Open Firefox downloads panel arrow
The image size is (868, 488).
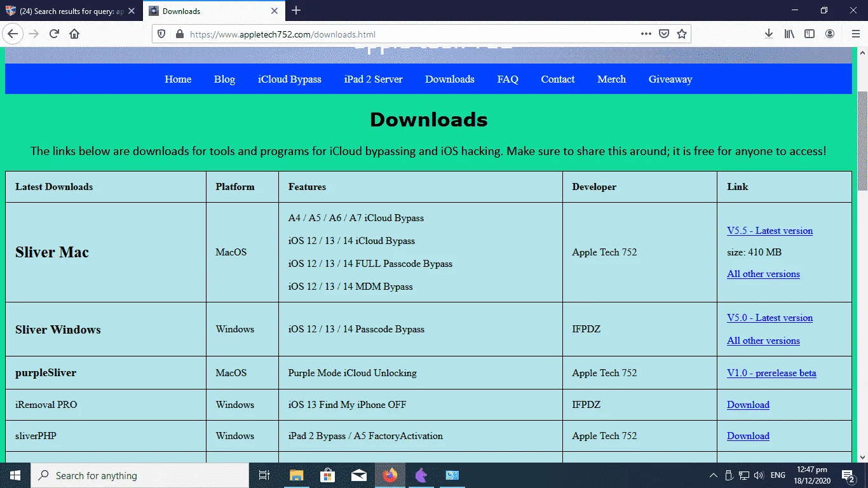pos(768,34)
